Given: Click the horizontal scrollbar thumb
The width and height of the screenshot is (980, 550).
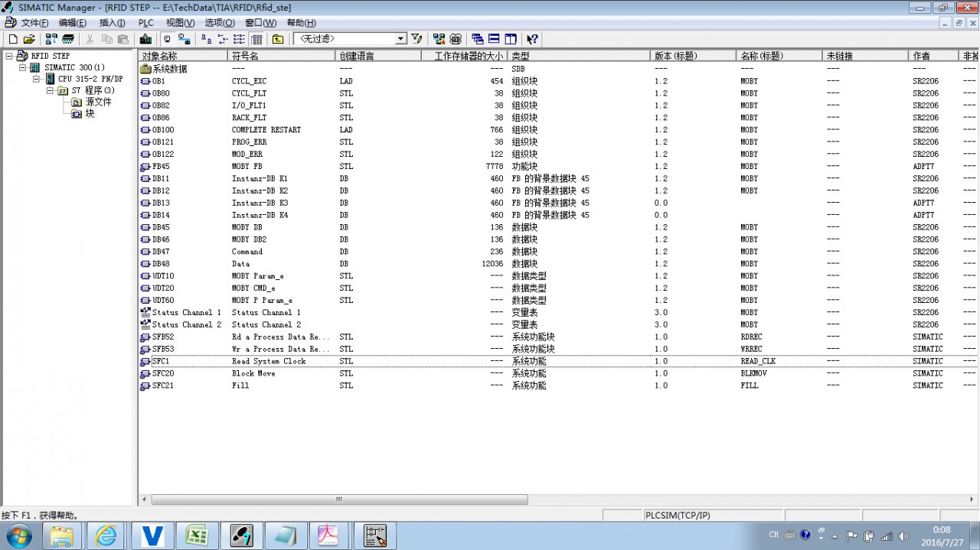Looking at the screenshot, I should 338,500.
